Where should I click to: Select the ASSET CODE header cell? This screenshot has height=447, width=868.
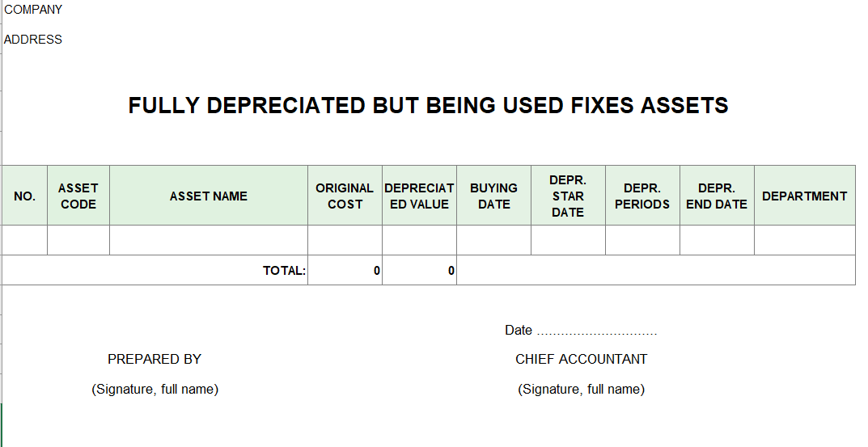click(78, 196)
